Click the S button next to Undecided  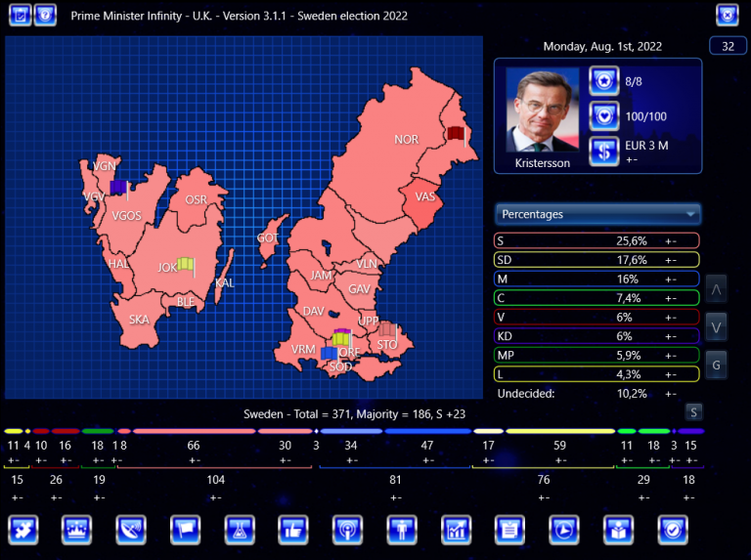pyautogui.click(x=693, y=411)
